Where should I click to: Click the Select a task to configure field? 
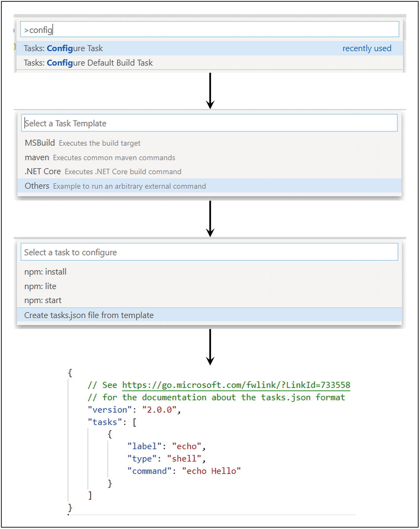pos(209,252)
